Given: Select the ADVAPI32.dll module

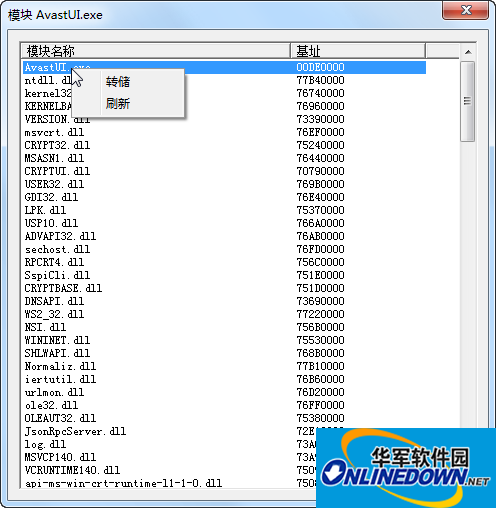Looking at the screenshot, I should [60, 236].
